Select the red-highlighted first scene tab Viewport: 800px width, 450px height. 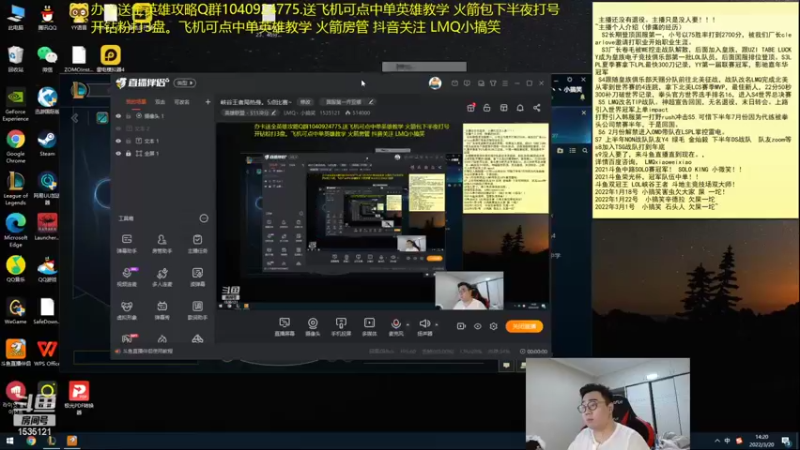click(x=136, y=102)
